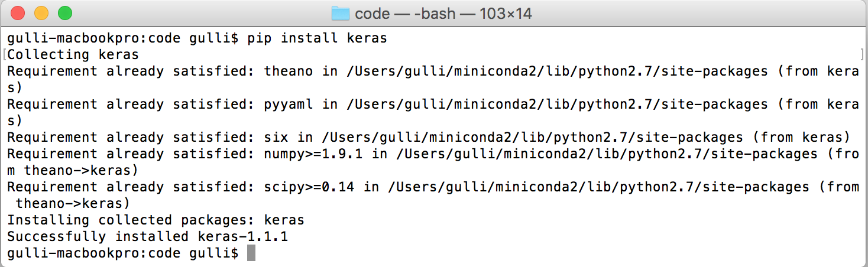This screenshot has height=267, width=868.
Task: Click the "Collecting keras" output line
Action: click(73, 56)
